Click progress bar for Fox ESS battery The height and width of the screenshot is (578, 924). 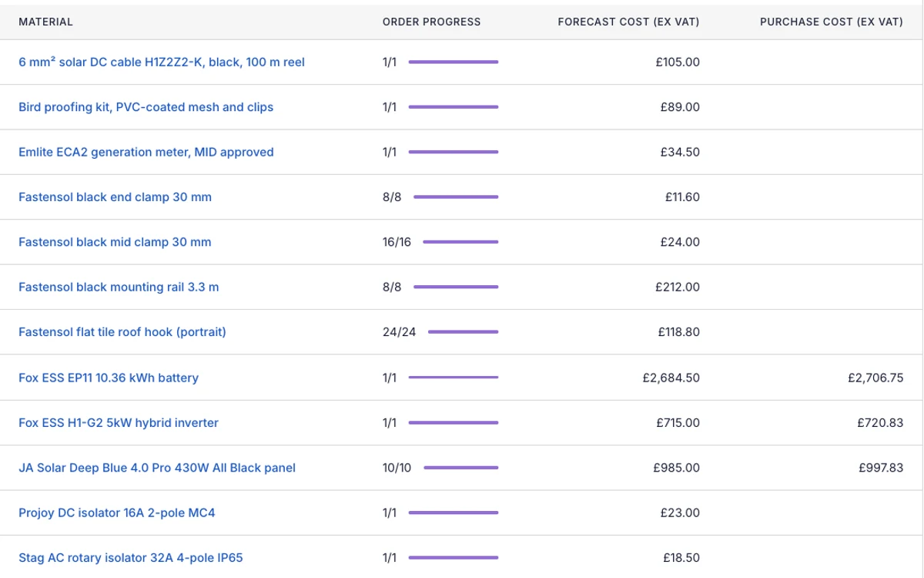point(454,378)
